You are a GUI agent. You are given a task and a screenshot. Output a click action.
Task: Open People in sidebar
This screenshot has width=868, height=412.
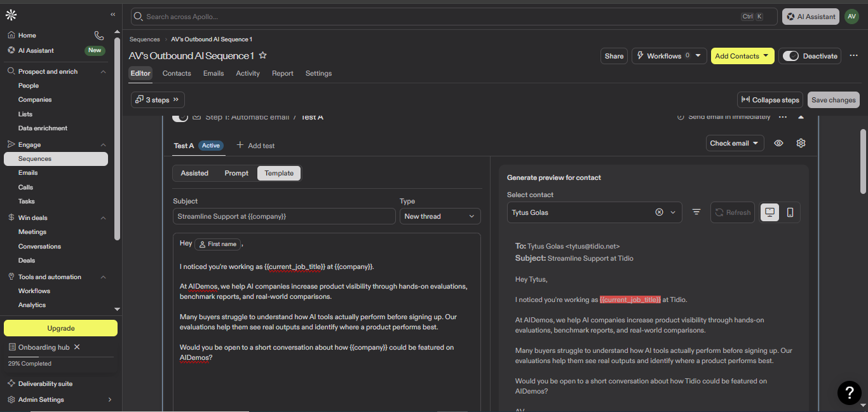(x=29, y=85)
